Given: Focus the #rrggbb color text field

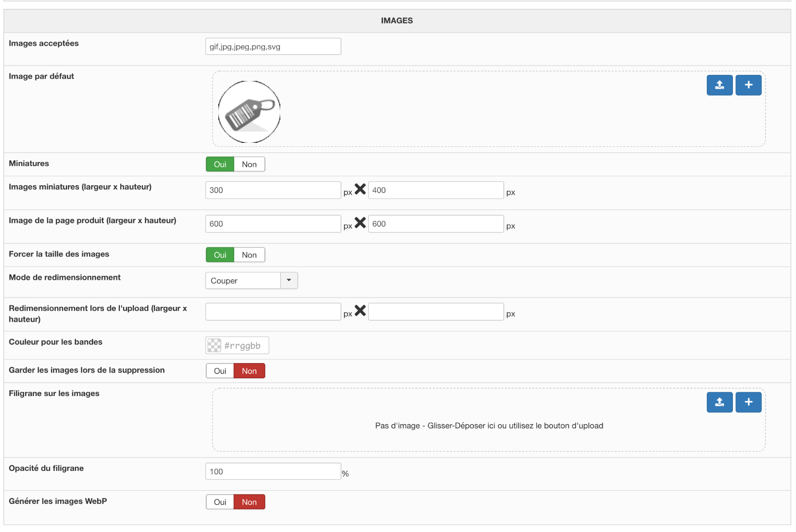Looking at the screenshot, I should (x=244, y=346).
